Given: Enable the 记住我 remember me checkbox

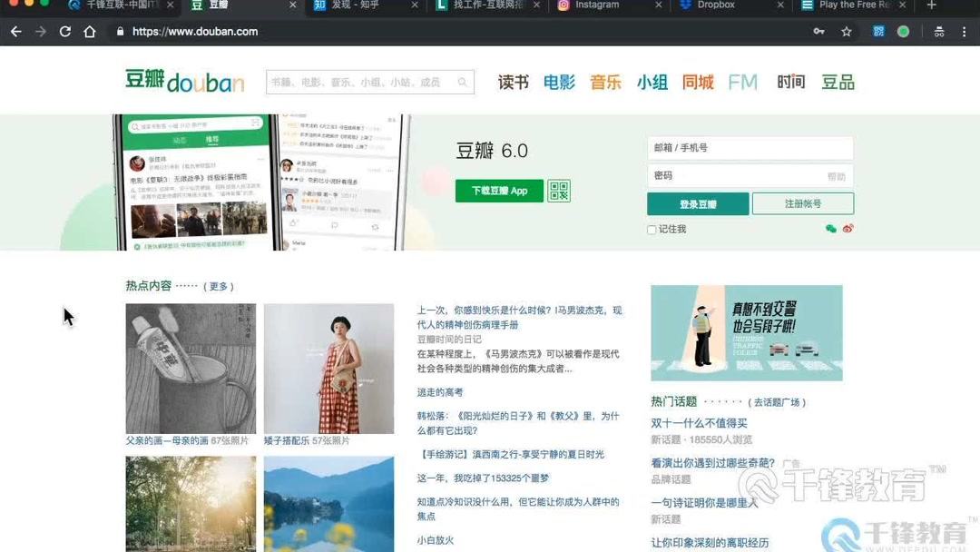Looking at the screenshot, I should click(651, 229).
